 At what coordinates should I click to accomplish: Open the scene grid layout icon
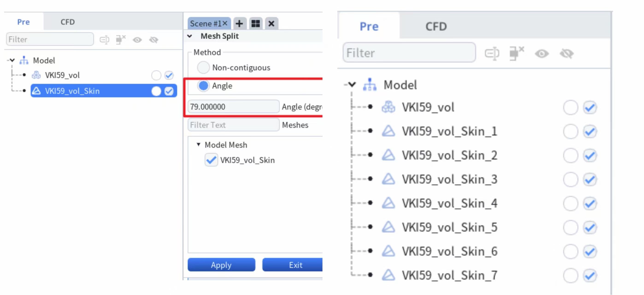pos(256,24)
